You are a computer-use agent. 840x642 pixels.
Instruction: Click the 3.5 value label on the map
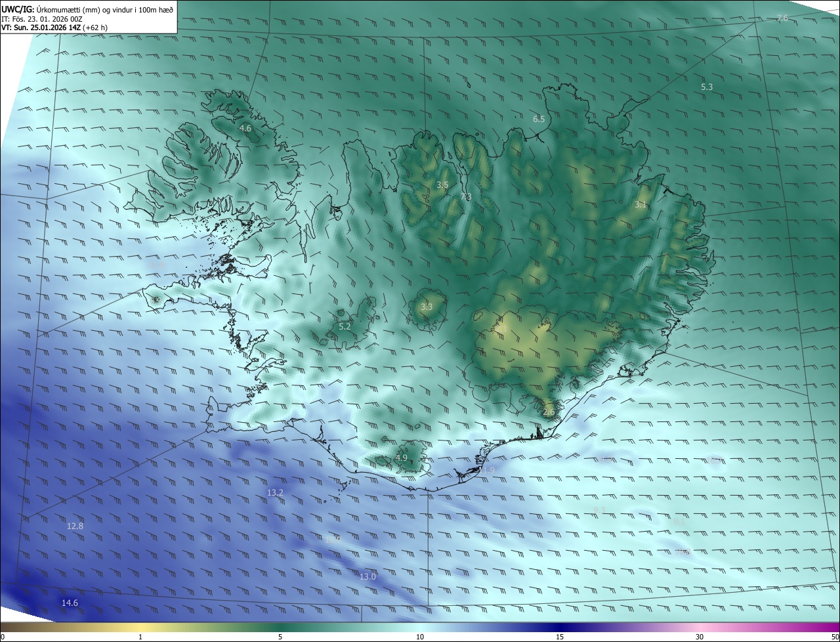(442, 185)
